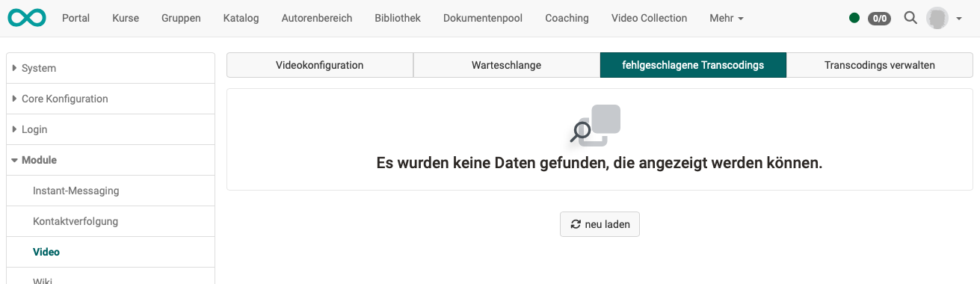Expand the caret beside the avatar
Image resolution: width=980 pixels, height=284 pixels.
pyautogui.click(x=959, y=19)
